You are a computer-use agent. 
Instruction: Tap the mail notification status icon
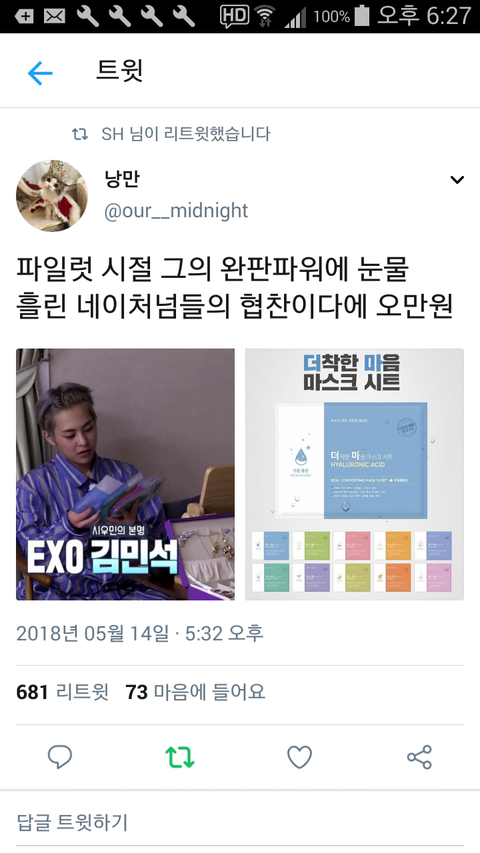pos(54,16)
